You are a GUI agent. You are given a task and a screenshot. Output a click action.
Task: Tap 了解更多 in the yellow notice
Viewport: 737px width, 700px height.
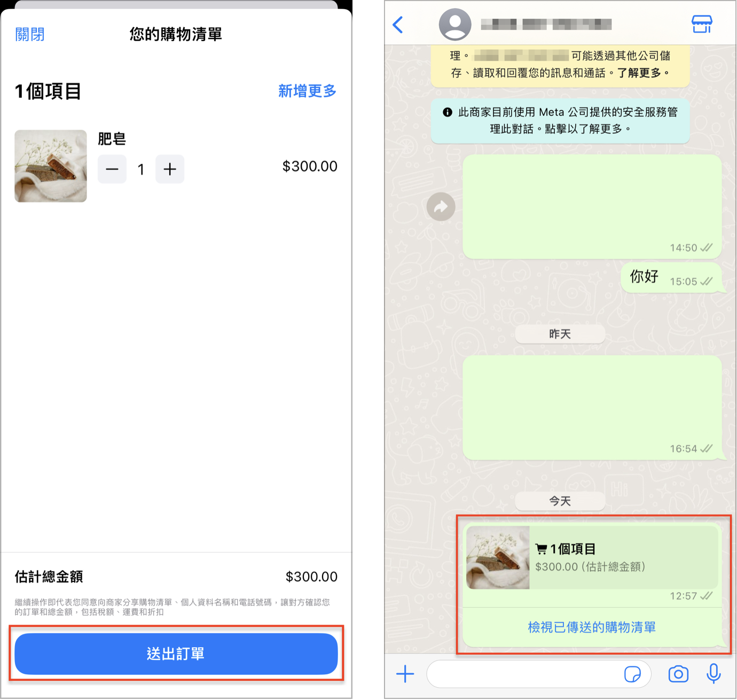pyautogui.click(x=639, y=73)
